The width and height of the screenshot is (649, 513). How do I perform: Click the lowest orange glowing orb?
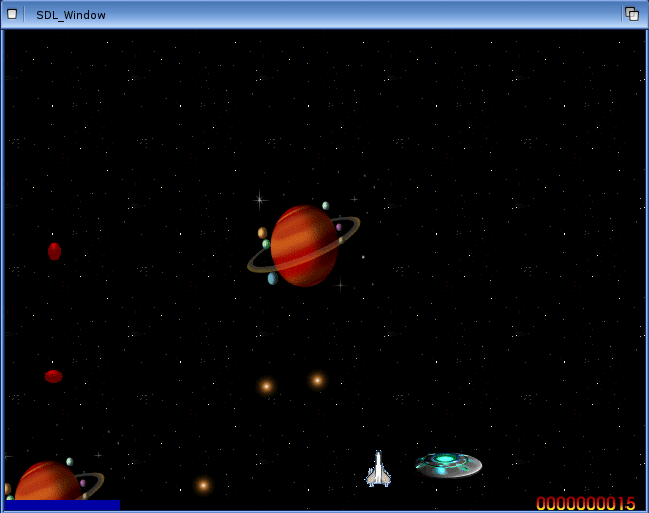(x=203, y=485)
